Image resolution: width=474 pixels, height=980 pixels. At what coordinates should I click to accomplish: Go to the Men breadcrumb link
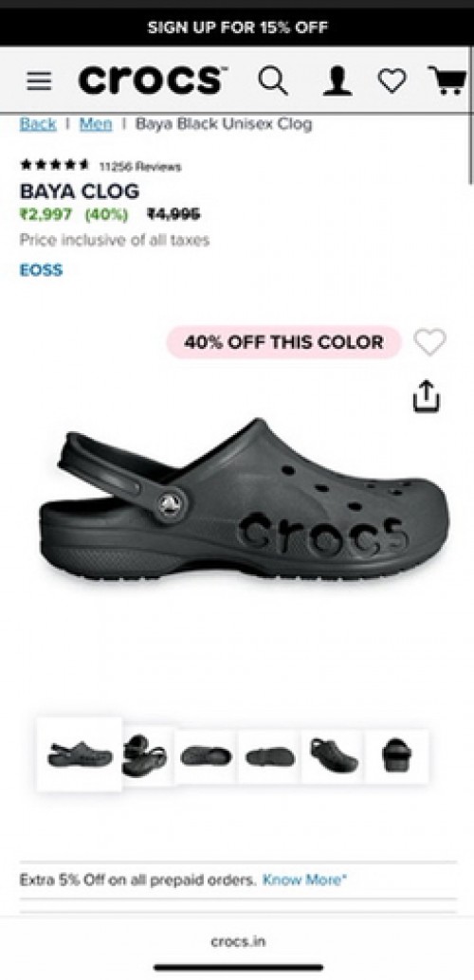pyautogui.click(x=96, y=124)
